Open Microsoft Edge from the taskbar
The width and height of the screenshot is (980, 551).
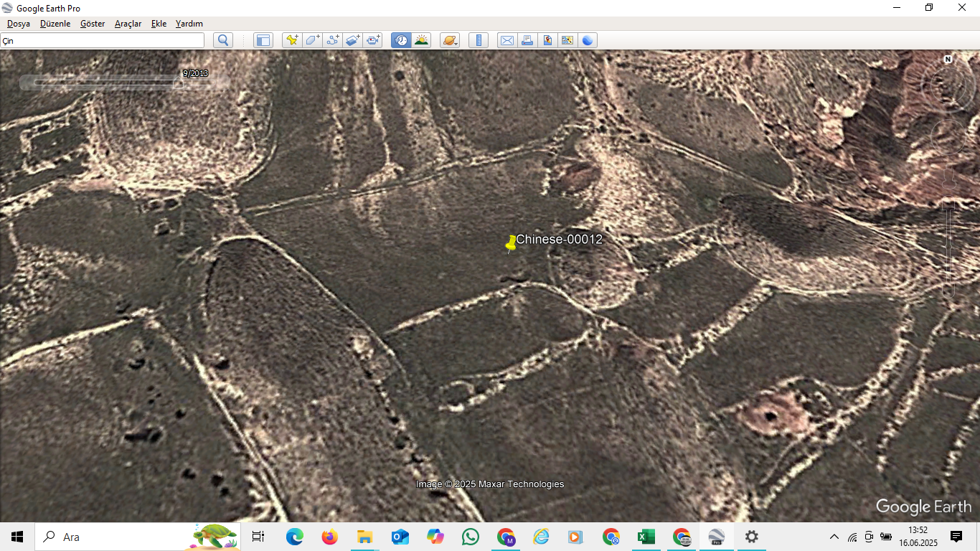coord(294,537)
